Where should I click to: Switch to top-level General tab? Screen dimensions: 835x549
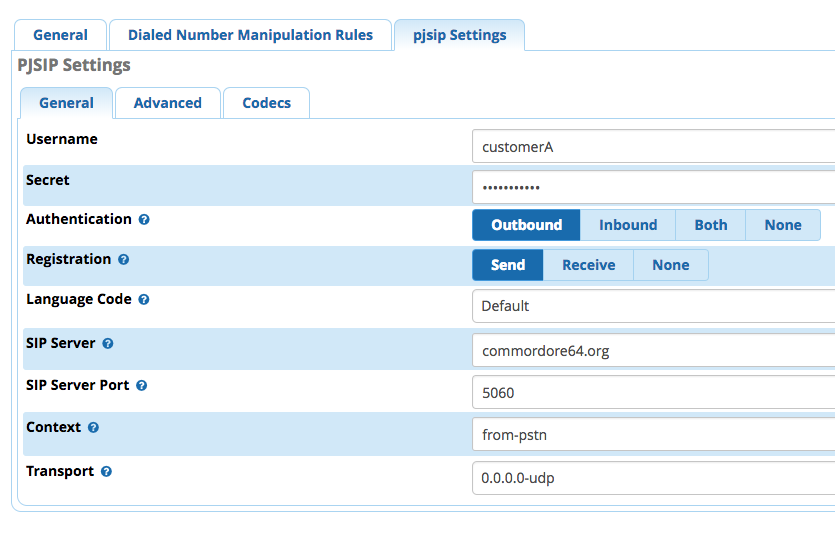60,35
